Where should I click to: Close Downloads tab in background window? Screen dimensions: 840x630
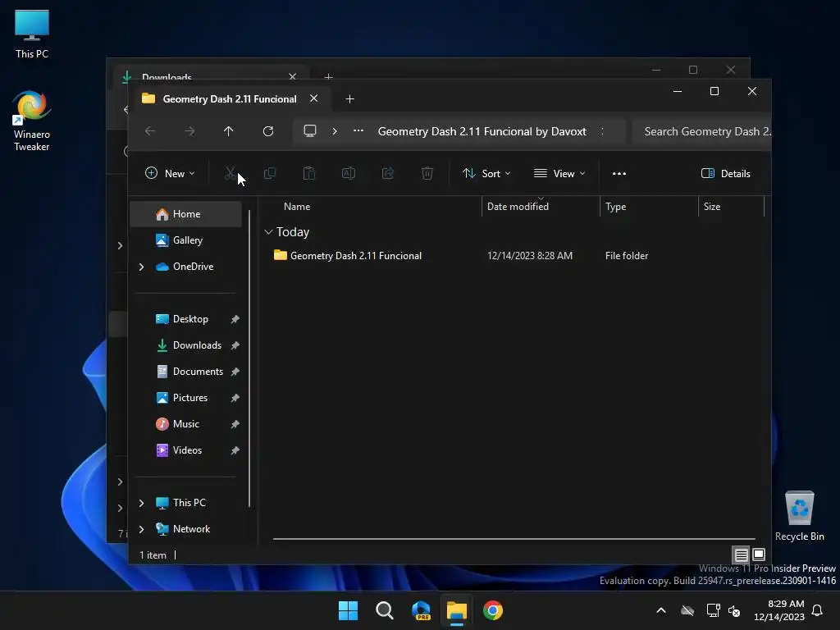point(293,77)
